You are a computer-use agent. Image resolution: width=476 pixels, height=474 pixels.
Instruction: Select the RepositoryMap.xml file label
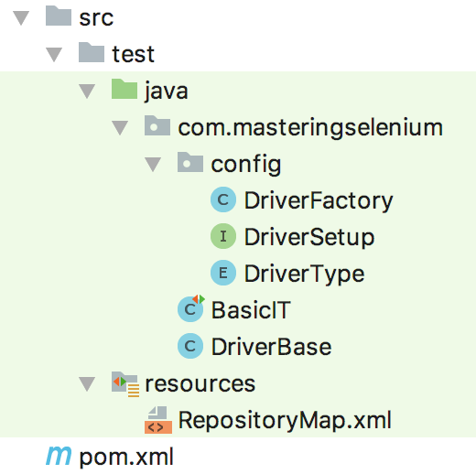pos(285,421)
